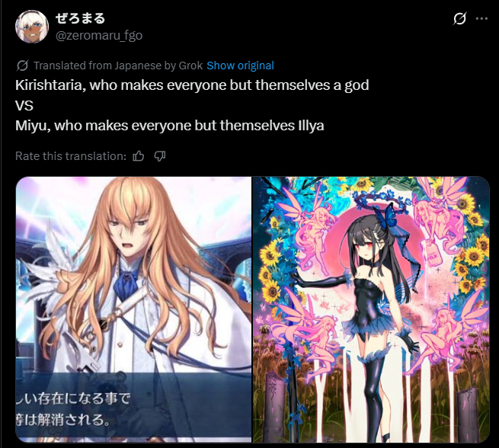
Task: Click the ぜろまる display name
Action: tap(80, 18)
